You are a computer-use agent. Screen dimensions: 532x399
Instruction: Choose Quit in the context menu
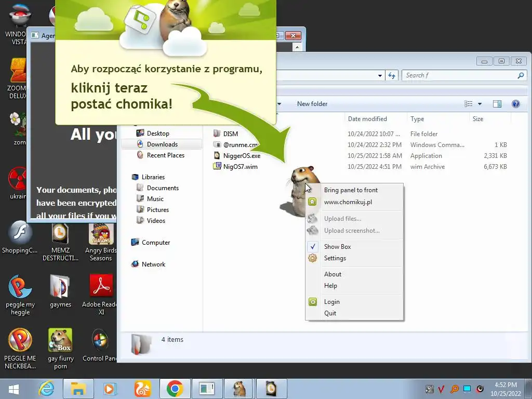pyautogui.click(x=330, y=313)
